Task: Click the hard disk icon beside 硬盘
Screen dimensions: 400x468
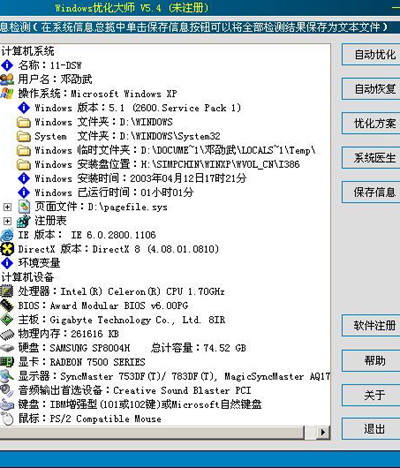Action: tap(7, 348)
